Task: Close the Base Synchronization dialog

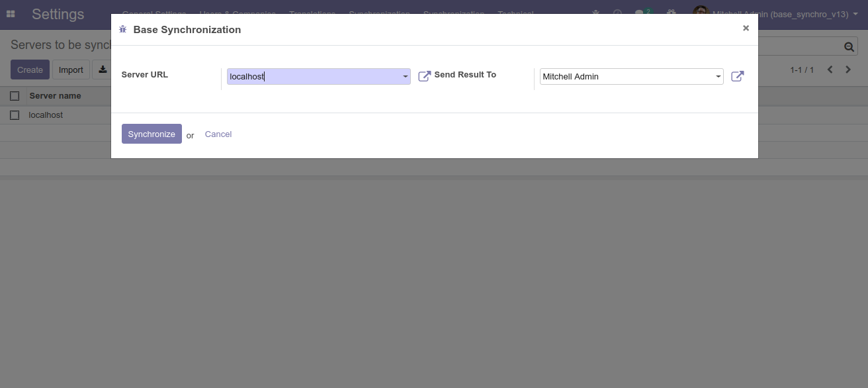Action: click(746, 28)
